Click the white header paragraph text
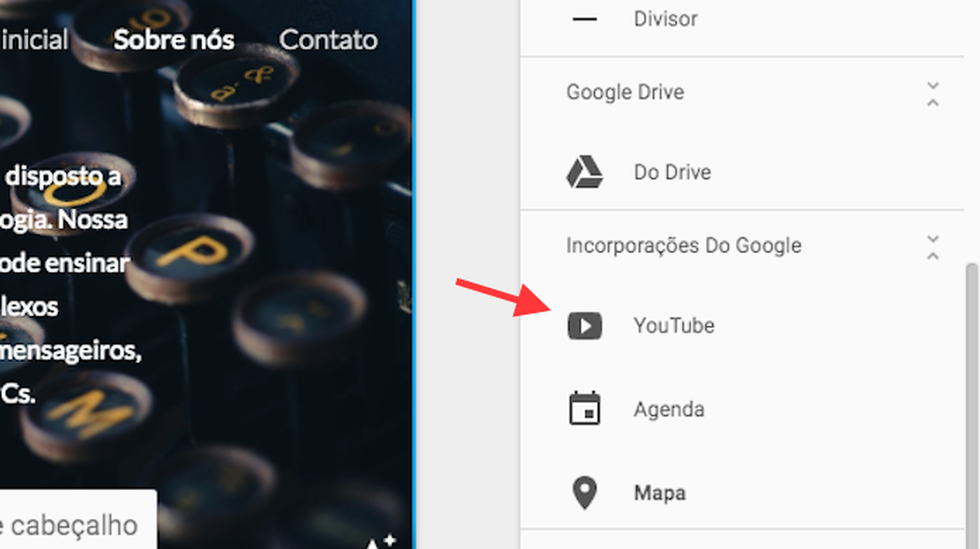The height and width of the screenshot is (549, 980). click(70, 284)
